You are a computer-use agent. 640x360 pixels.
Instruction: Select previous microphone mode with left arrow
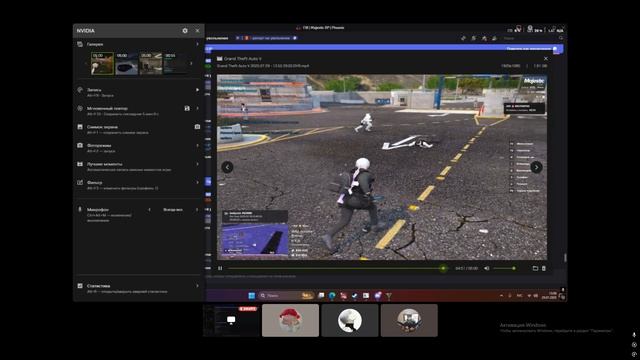point(149,210)
